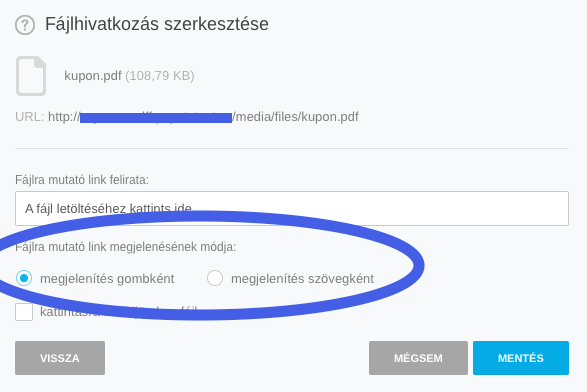Click the 'URL:' label text

pyautogui.click(x=30, y=117)
